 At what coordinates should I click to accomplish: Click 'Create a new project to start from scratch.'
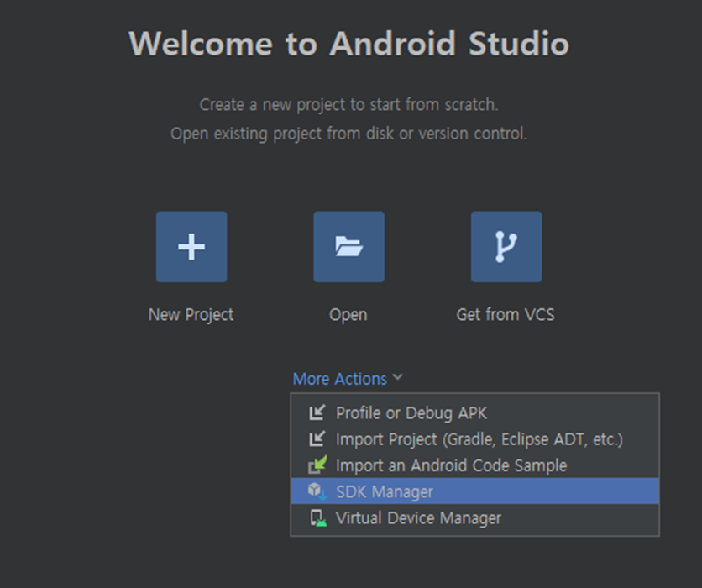point(348,105)
